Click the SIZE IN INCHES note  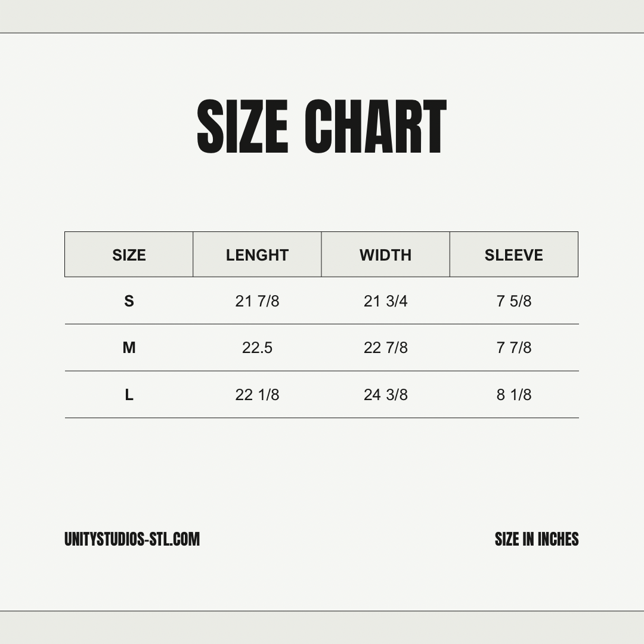[x=537, y=539]
